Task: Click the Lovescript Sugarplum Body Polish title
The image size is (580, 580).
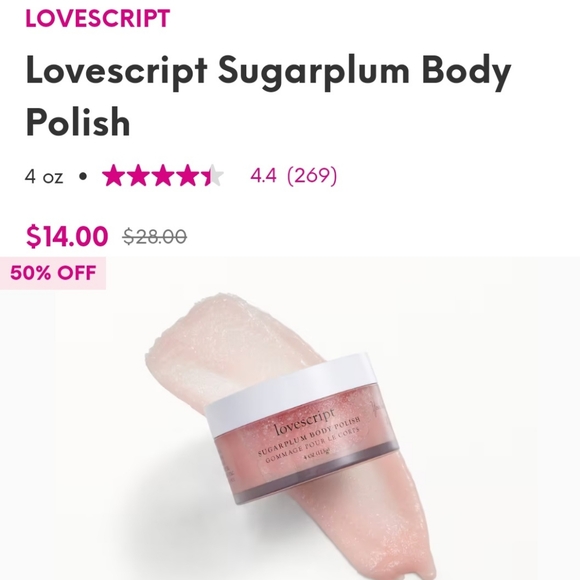Action: (x=269, y=96)
